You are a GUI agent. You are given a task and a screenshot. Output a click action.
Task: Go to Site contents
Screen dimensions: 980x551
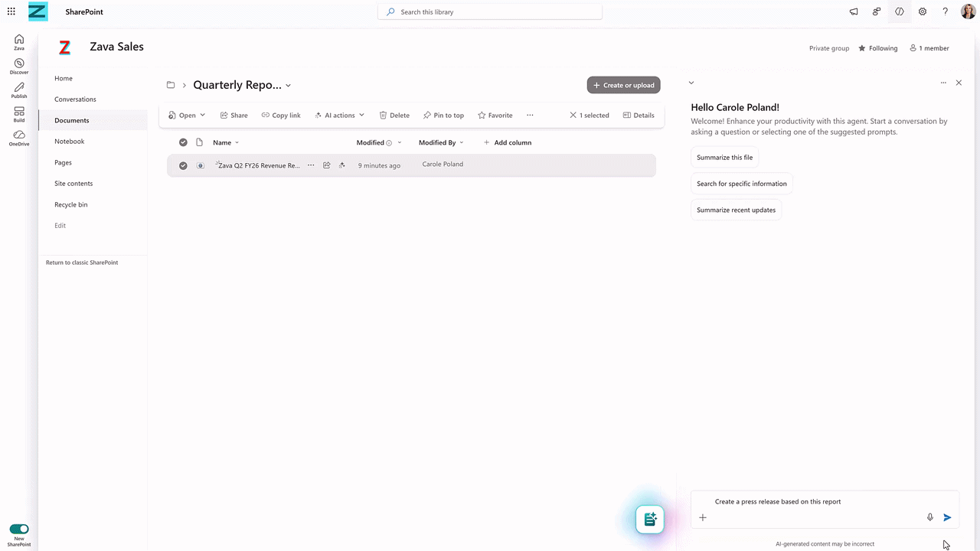[73, 183]
